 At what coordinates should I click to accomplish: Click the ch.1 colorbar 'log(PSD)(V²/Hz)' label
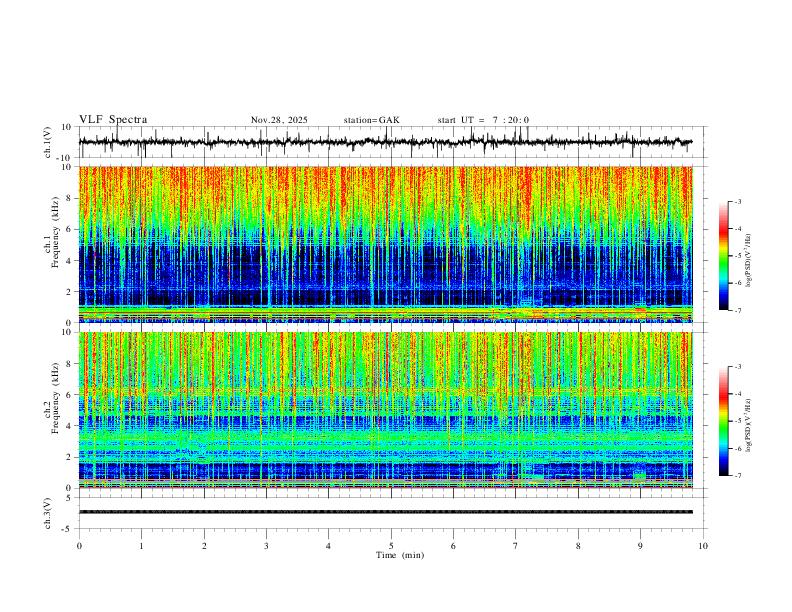pos(749,261)
